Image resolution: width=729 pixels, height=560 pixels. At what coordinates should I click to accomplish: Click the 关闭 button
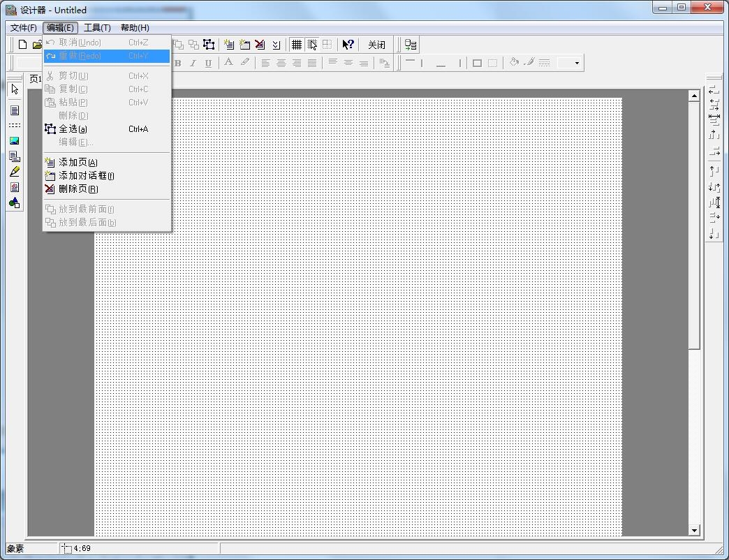coord(376,45)
